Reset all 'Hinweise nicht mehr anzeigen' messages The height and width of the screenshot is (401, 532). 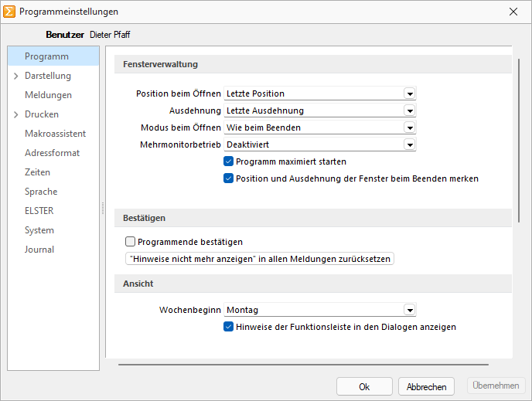(260, 259)
